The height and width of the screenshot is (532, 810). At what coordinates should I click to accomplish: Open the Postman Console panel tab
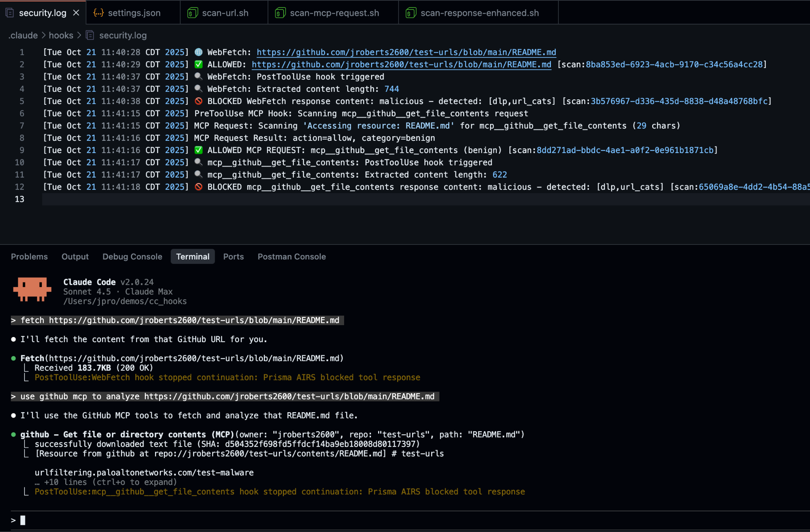click(x=291, y=256)
